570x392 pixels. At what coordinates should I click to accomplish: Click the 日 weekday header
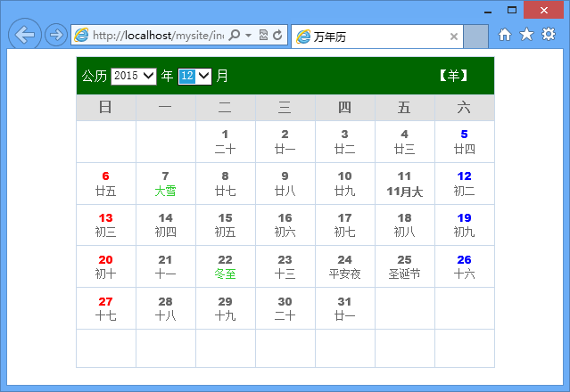coord(106,108)
